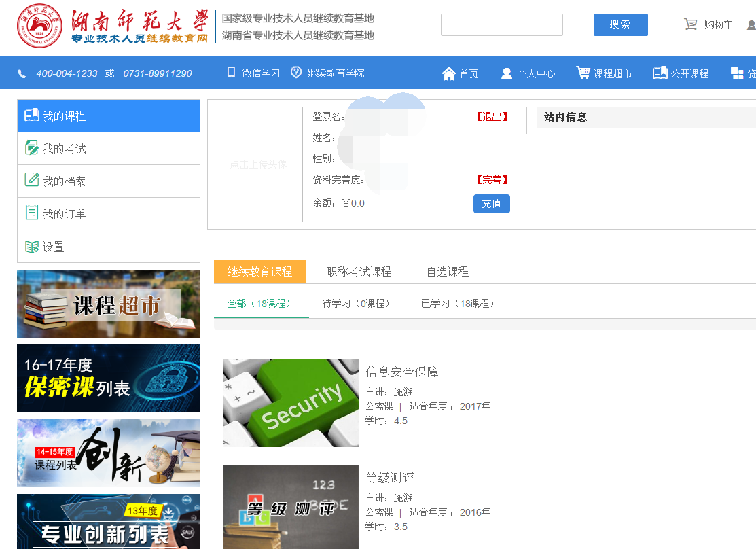Click the search text input field
Screen dimensions: 756x549
pos(501,25)
